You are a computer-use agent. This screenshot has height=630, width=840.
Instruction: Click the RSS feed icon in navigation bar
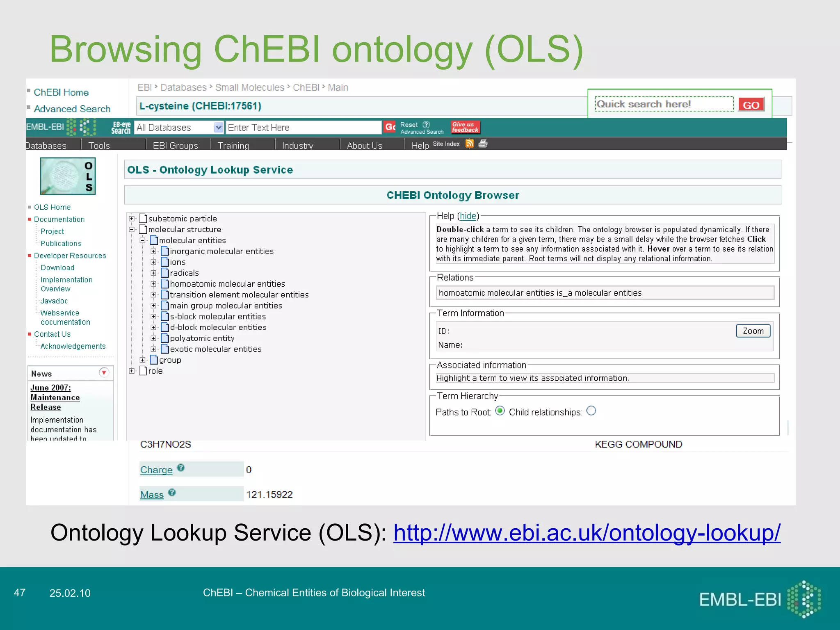coord(470,143)
